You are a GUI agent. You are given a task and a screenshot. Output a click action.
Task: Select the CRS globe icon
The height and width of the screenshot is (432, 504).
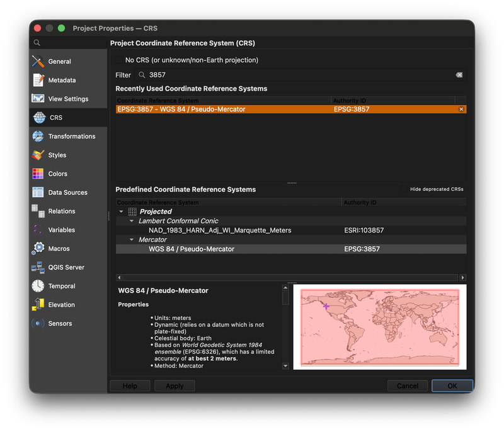pyautogui.click(x=39, y=118)
